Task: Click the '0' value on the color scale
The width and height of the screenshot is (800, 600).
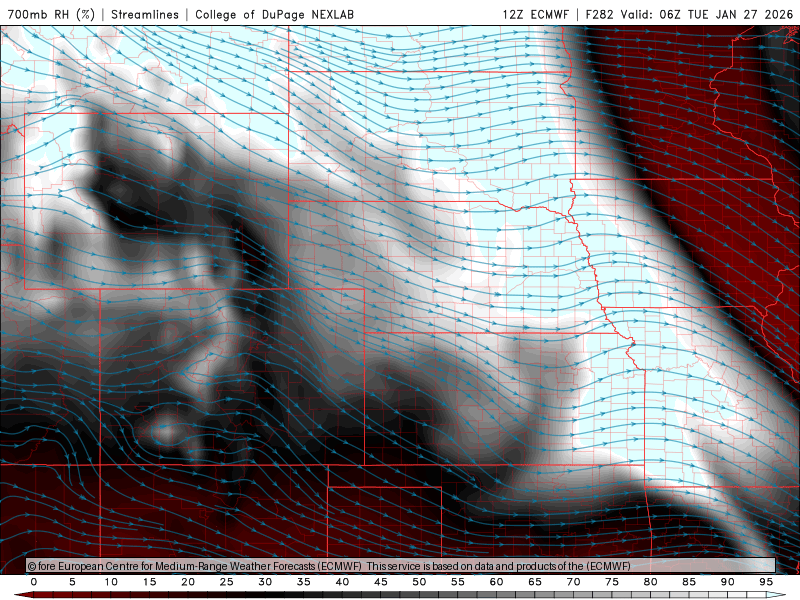Action: click(34, 582)
